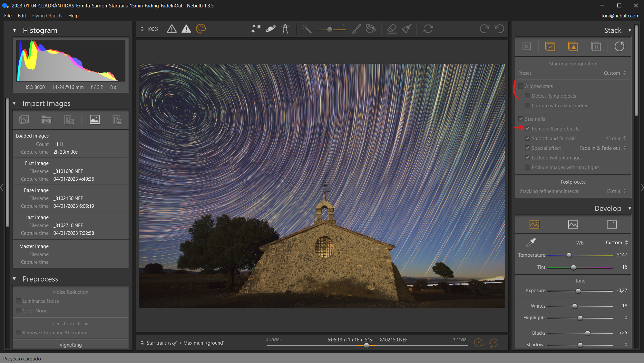Adjust the brush size slider in toolbar
The height and width of the screenshot is (363, 644).
tap(330, 29)
